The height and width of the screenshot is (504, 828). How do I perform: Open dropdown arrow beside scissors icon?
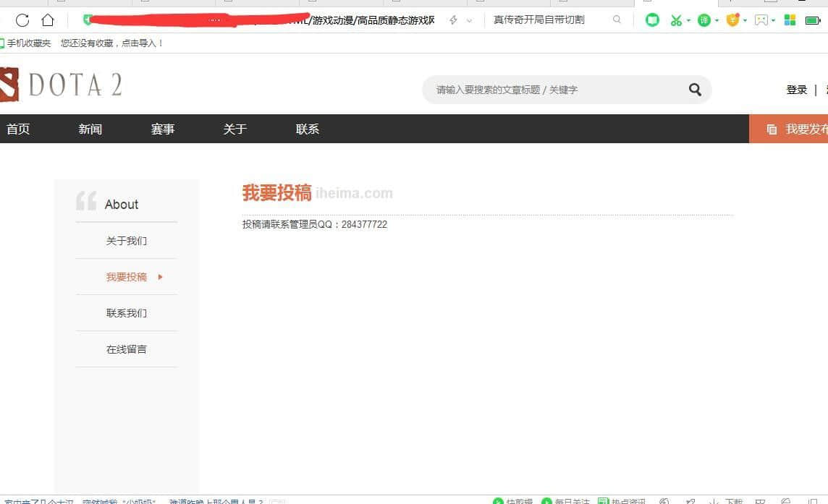coord(688,20)
